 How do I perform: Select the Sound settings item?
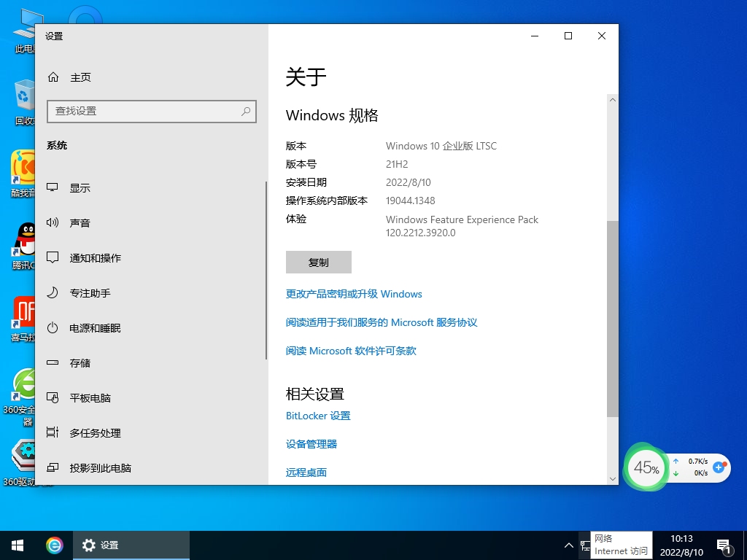point(80,223)
